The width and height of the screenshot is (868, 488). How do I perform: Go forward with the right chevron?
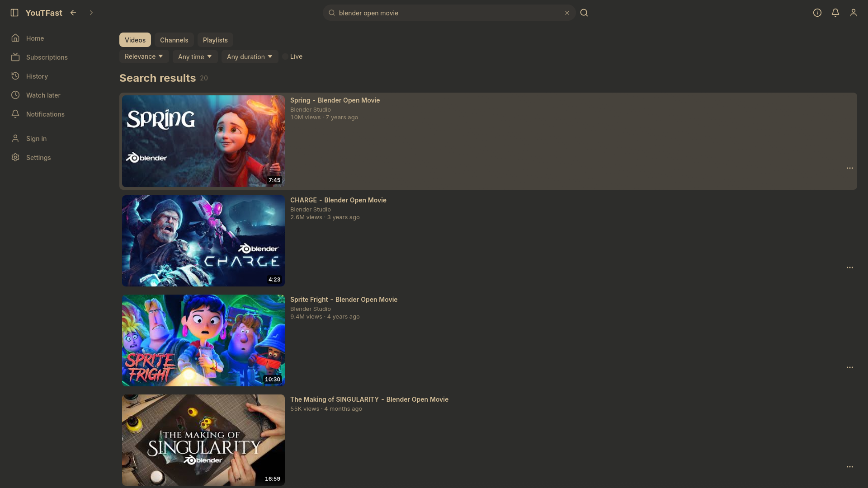(91, 13)
